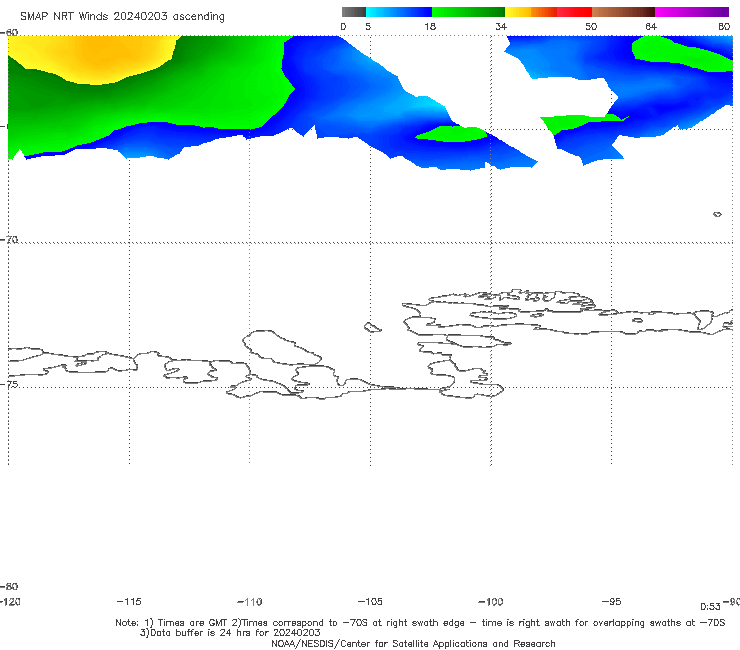Viewport: 740px width, 650px height.
Task: Click the swath time label "0:53"
Action: coord(710,607)
